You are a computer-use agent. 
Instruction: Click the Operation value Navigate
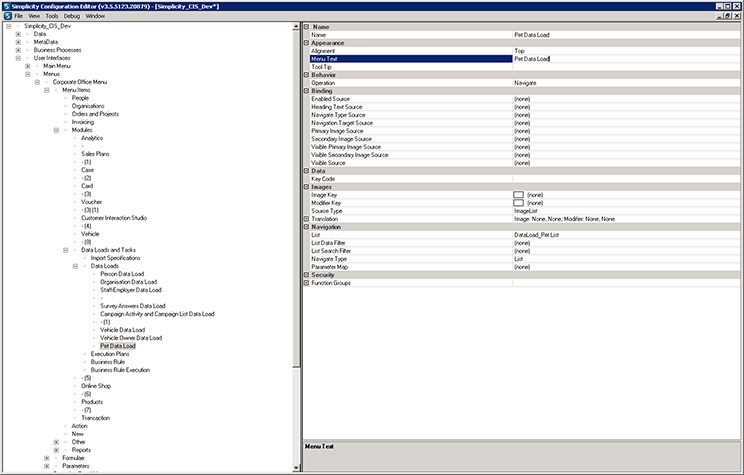(525, 83)
